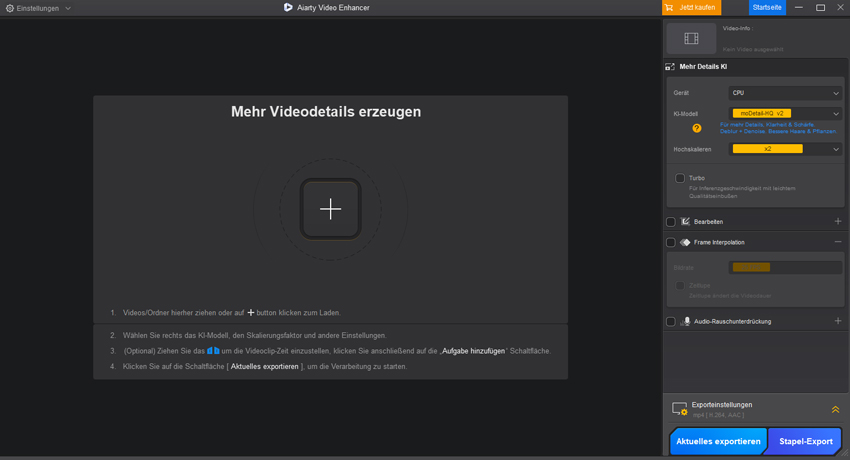
Task: Click the Frame Interpolation diamond icon
Action: coord(685,242)
